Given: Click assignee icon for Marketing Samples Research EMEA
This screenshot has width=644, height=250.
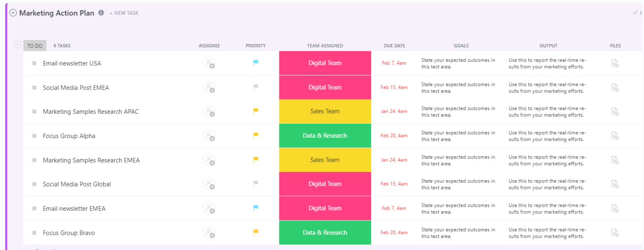Looking at the screenshot, I should 209,160.
